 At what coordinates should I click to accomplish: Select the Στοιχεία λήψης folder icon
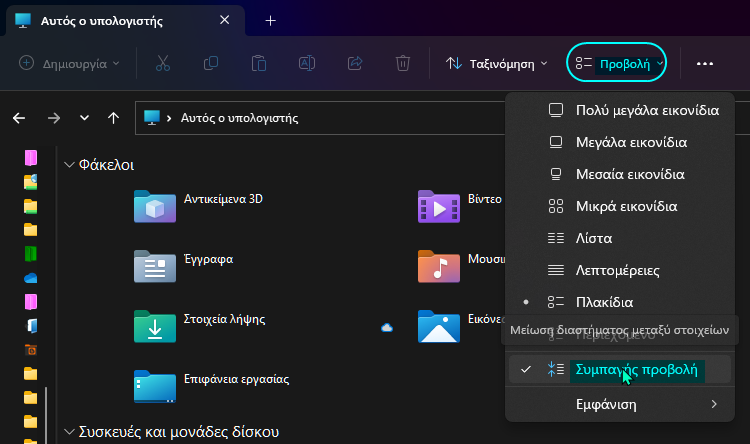[155, 327]
